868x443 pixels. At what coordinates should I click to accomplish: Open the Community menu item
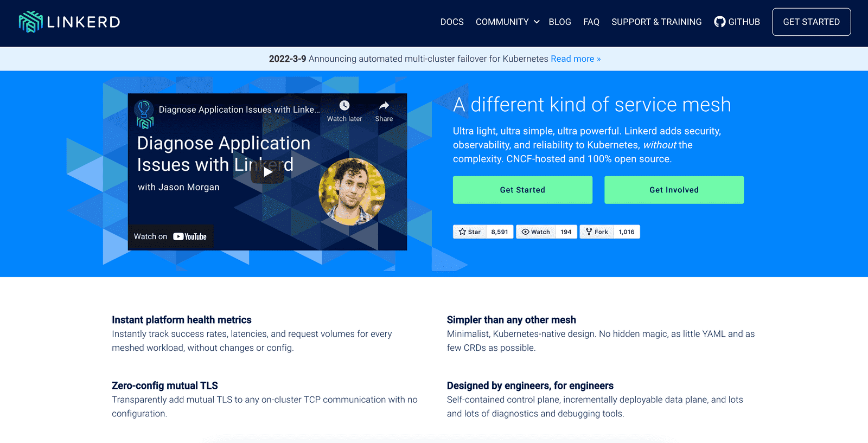(x=502, y=22)
